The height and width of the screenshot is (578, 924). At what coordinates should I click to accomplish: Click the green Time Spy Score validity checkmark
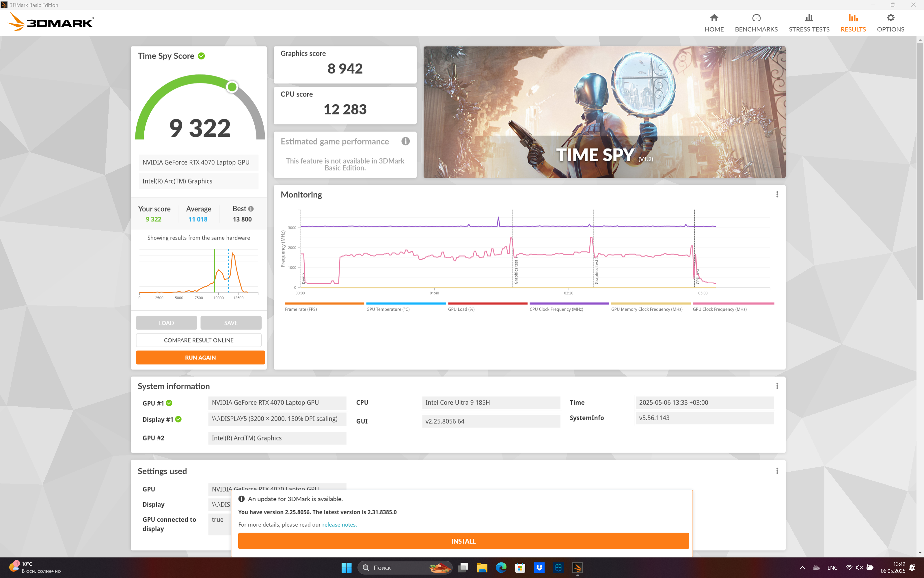202,56
